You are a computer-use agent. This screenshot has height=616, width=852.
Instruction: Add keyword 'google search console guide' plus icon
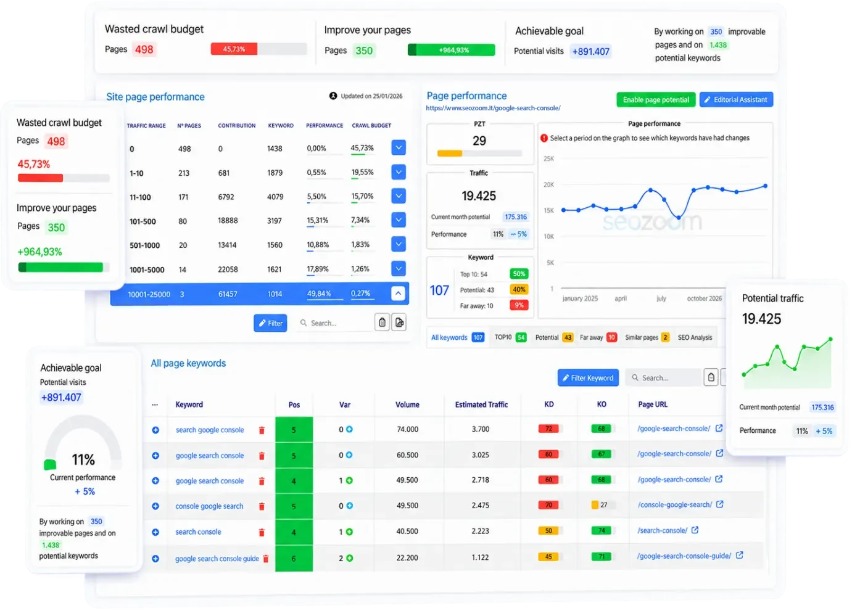pos(155,559)
